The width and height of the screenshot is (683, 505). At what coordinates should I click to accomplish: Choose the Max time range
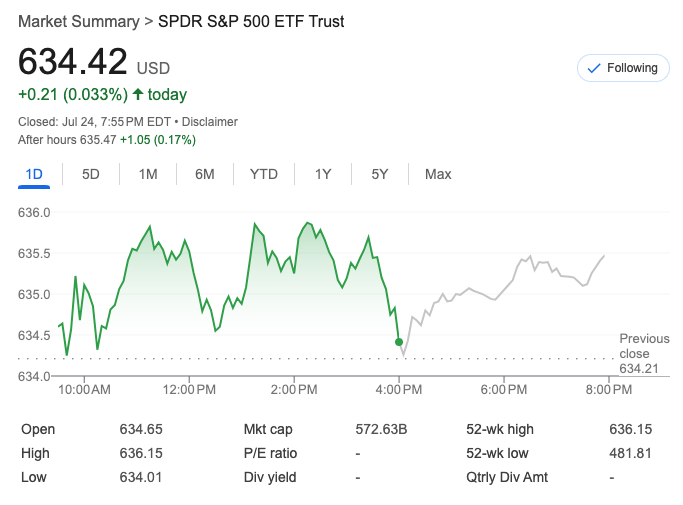pos(438,174)
